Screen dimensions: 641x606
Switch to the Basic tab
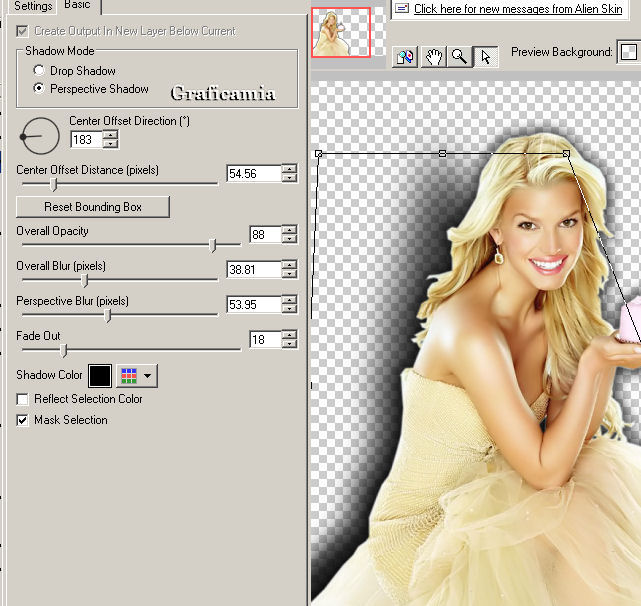[78, 5]
